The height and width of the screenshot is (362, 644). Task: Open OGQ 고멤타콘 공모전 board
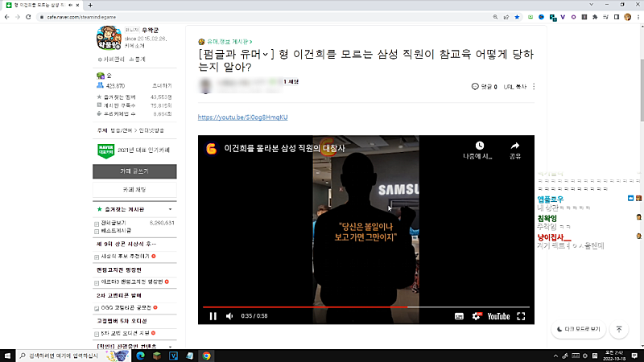click(x=126, y=307)
